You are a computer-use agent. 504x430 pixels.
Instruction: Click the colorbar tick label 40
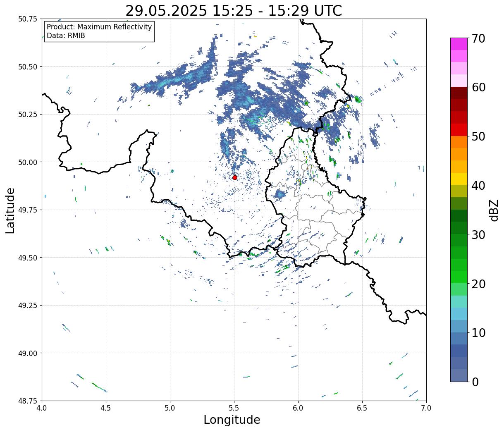click(x=478, y=186)
